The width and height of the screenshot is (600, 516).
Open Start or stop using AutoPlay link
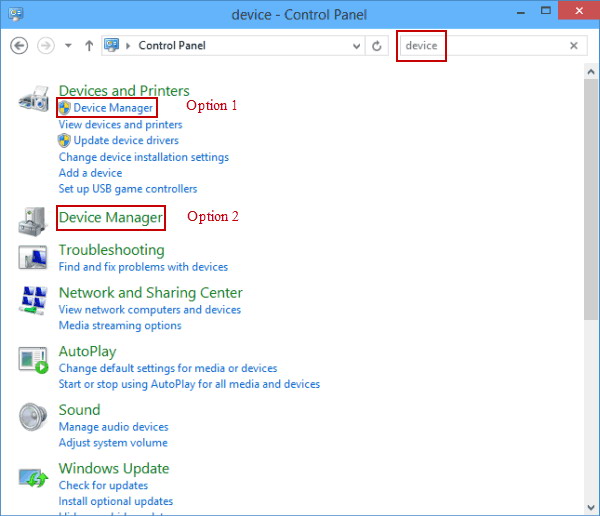coord(189,384)
